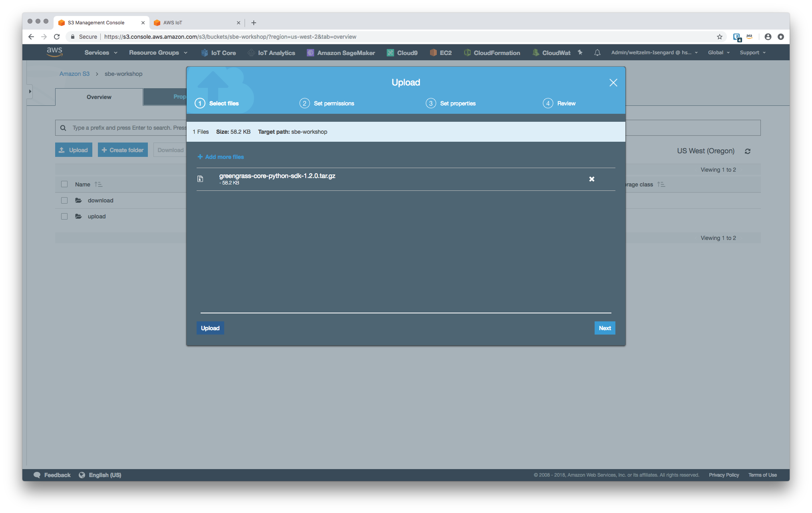812x513 pixels.
Task: Click Upload button in dialog
Action: click(210, 328)
